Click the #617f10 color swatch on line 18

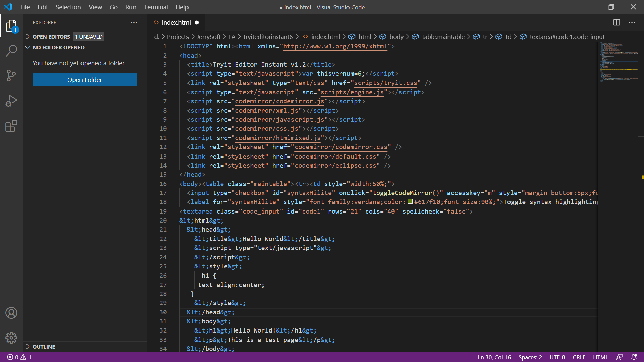410,201
